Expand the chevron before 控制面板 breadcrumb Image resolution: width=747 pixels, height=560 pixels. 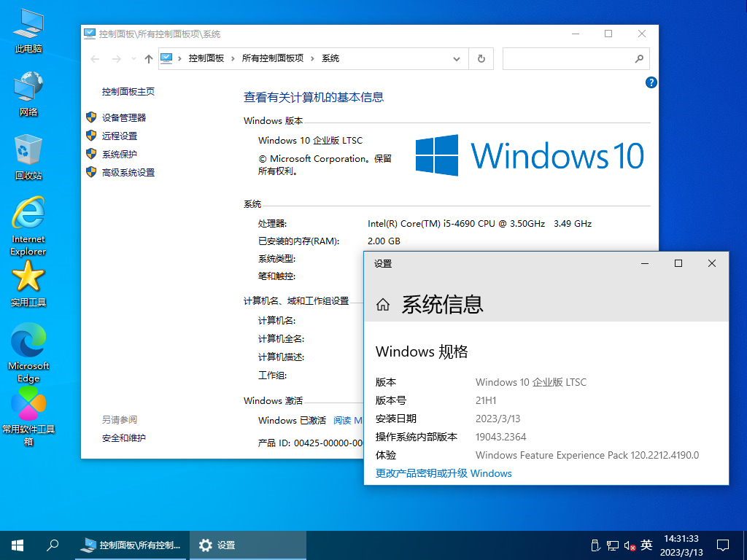179,58
